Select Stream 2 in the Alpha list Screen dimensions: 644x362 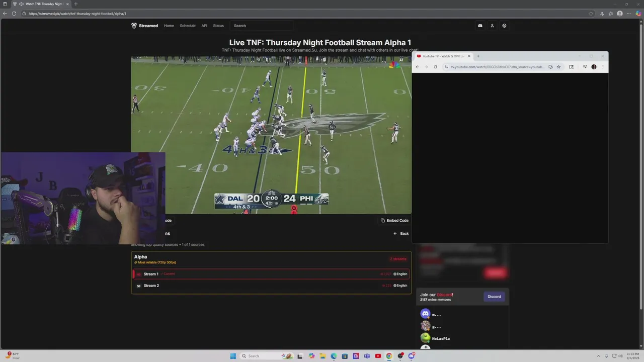271,286
